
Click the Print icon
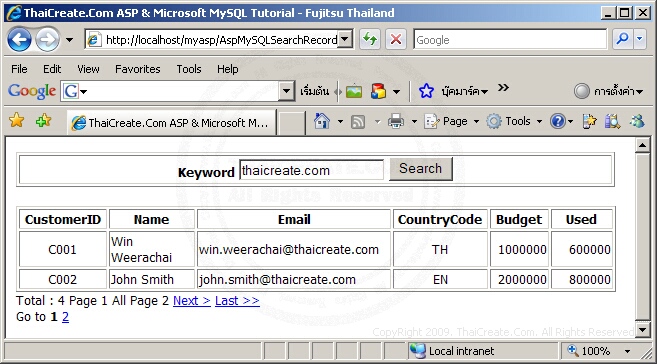(396, 121)
